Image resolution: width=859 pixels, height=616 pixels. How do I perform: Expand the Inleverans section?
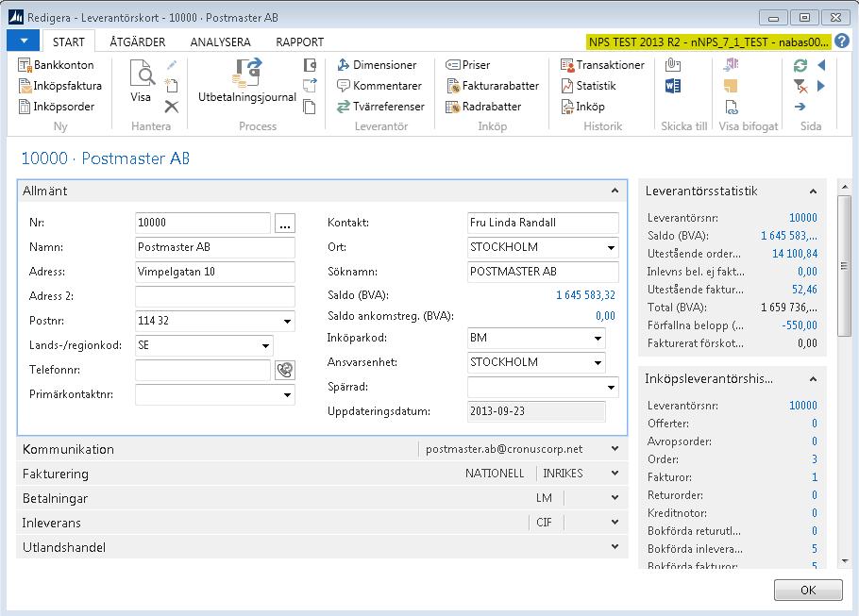tap(615, 523)
